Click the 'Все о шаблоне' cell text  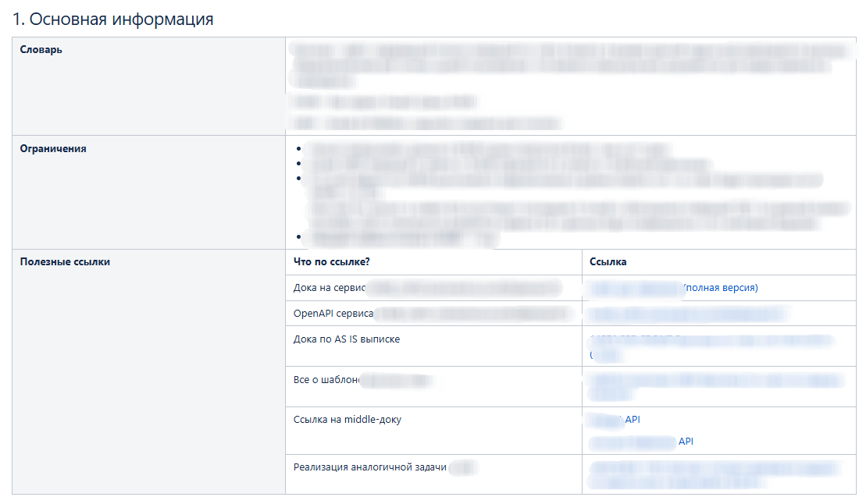(x=326, y=380)
